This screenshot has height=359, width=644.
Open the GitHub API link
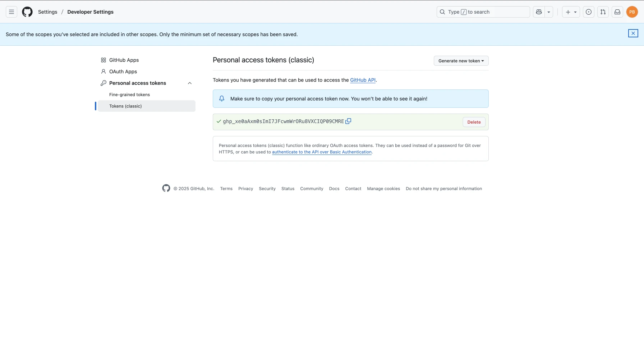(x=363, y=80)
